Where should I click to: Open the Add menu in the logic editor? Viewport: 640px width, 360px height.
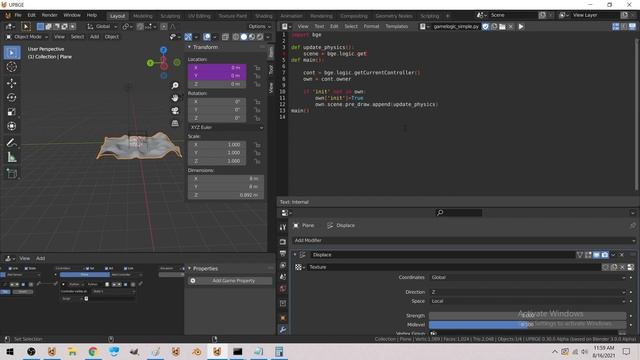[40, 258]
